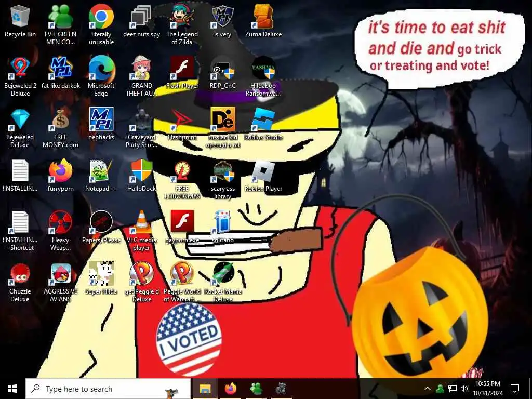The height and width of the screenshot is (399, 532).
Task: Launch Rocket Mania Deluxe shortcut
Action: click(x=222, y=283)
